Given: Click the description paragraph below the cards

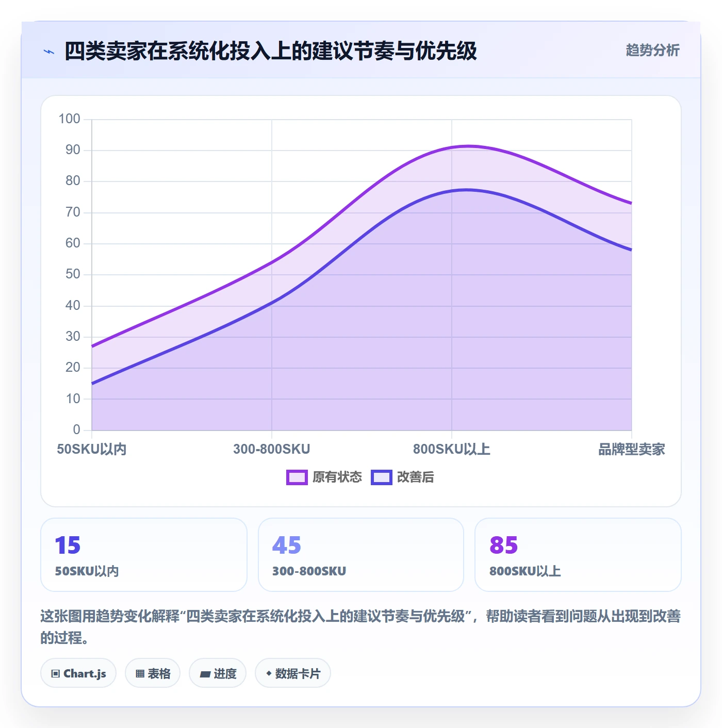Looking at the screenshot, I should pos(361,626).
